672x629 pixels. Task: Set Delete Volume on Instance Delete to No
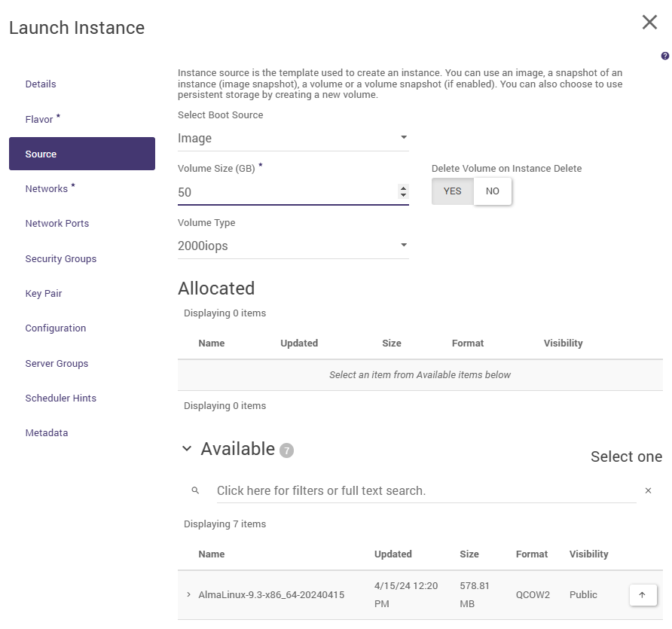click(493, 191)
